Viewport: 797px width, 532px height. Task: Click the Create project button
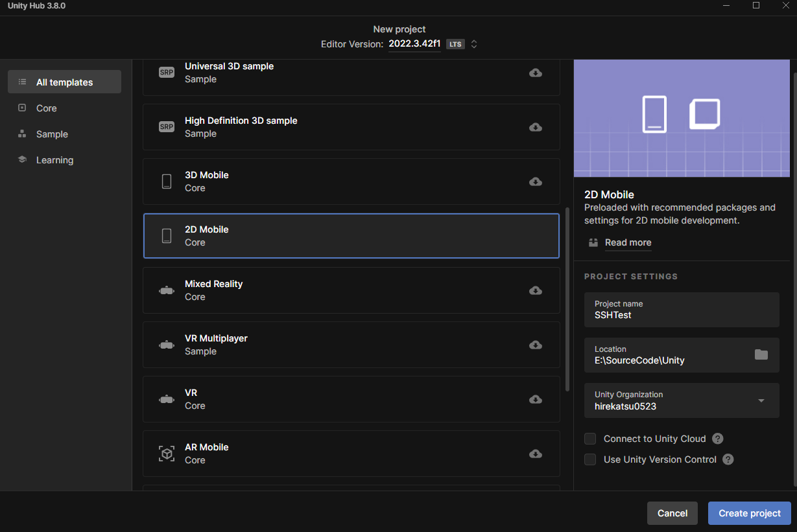750,513
